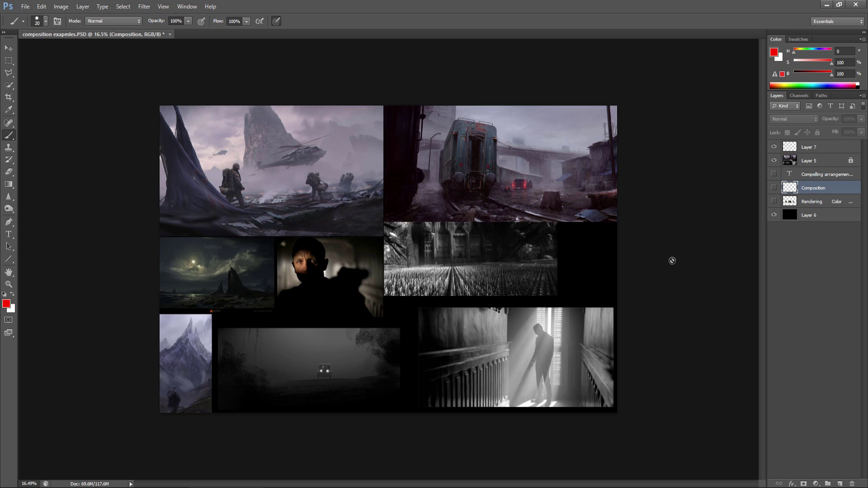Viewport: 868px width, 488px height.
Task: Hide Layer 6 visibility eye
Action: pyautogui.click(x=774, y=215)
